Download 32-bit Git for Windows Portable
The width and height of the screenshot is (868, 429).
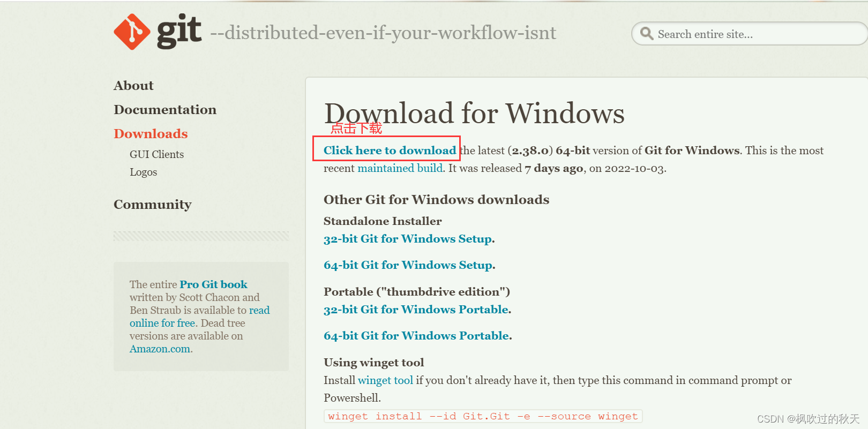point(416,310)
